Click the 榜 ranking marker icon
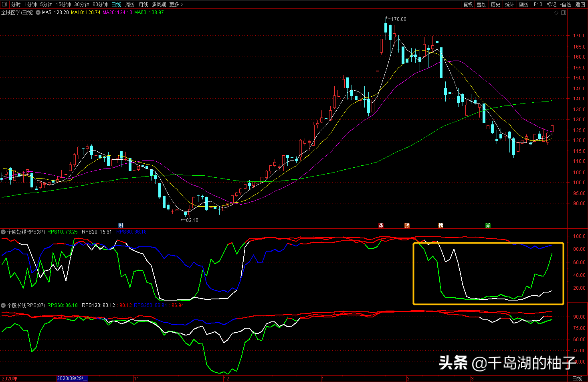The image size is (588, 382). [x=440, y=226]
